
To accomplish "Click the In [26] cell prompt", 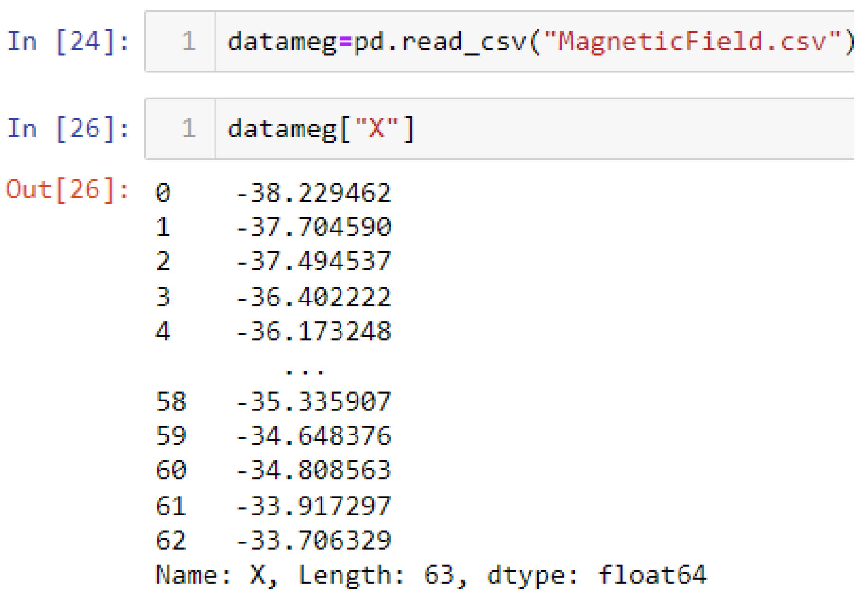I will [x=68, y=129].
